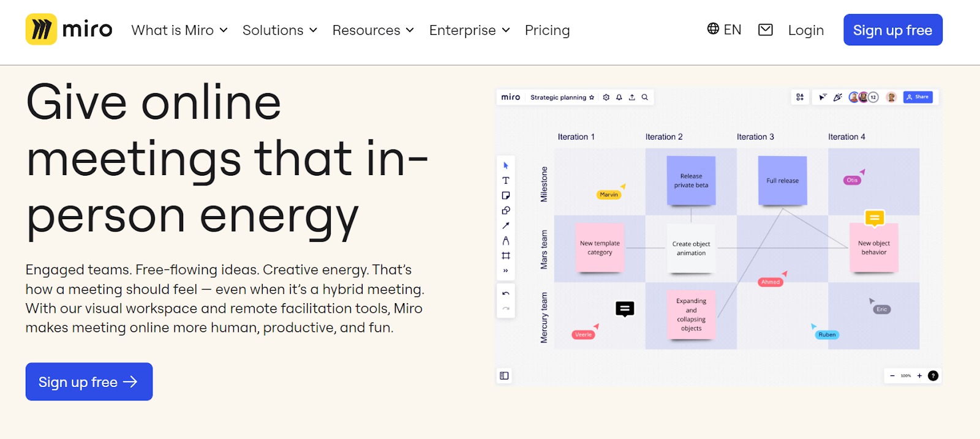This screenshot has height=439, width=980.
Task: Click the Frame tool icon
Action: pyautogui.click(x=505, y=256)
